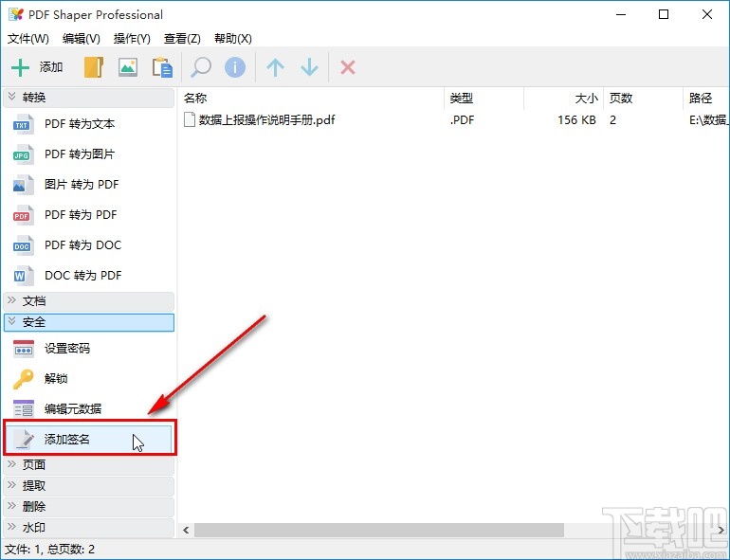Collapse the 转换 section

[88, 98]
